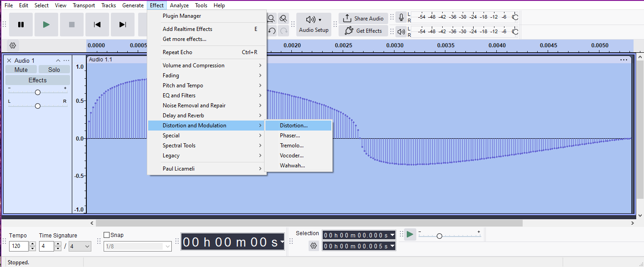This screenshot has width=644, height=267.
Task: Open the Audio Setup speaker button
Action: tap(314, 25)
